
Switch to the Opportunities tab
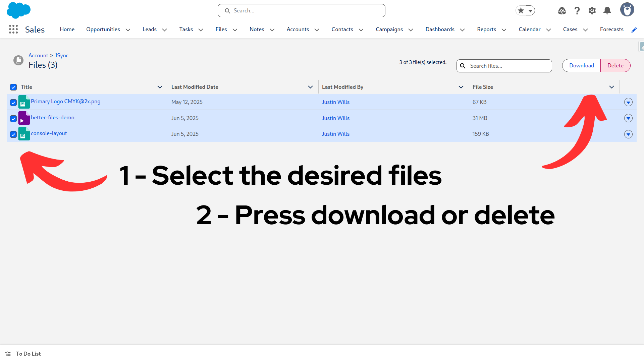(103, 29)
